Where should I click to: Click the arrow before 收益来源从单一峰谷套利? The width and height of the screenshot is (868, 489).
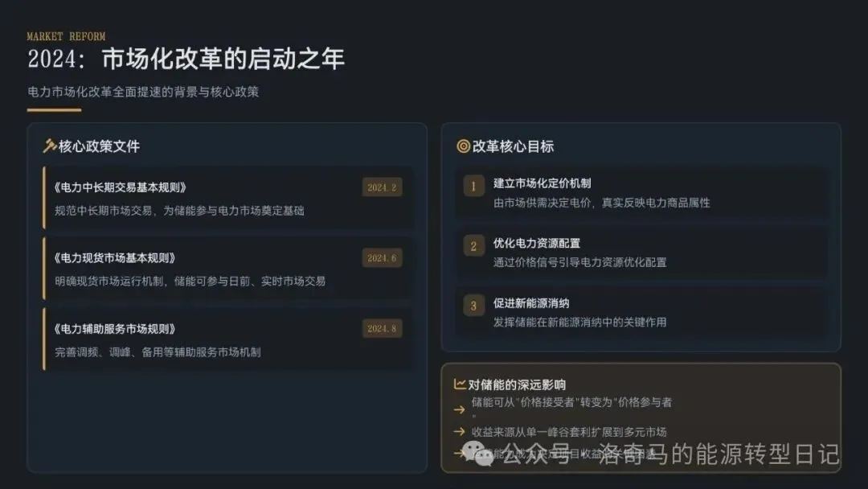tap(459, 431)
